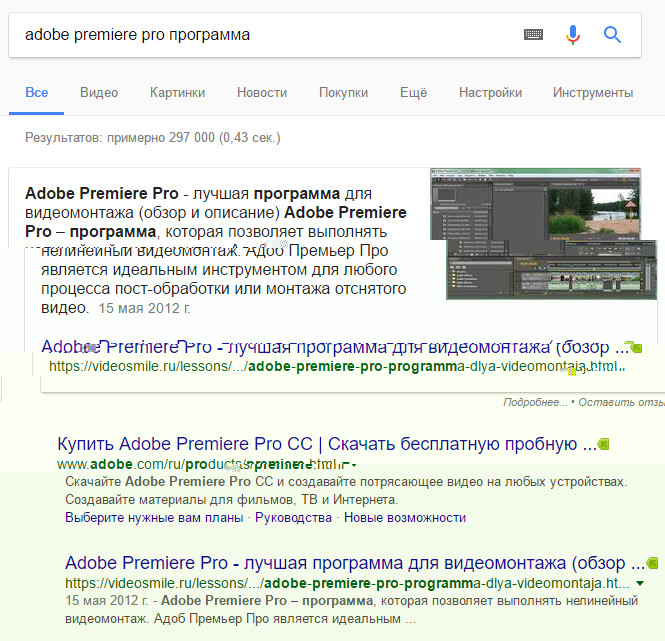Viewport: 665px width, 641px height.
Task: Switch to the 'Видео' tab
Action: [x=99, y=92]
